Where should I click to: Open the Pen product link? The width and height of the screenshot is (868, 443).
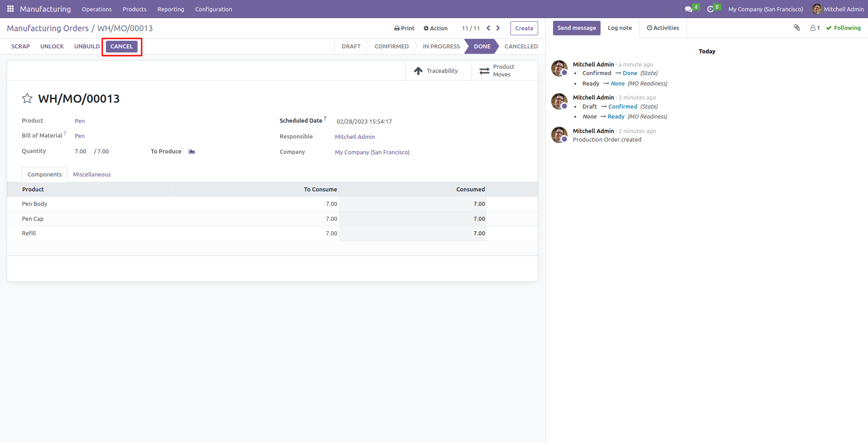(80, 121)
